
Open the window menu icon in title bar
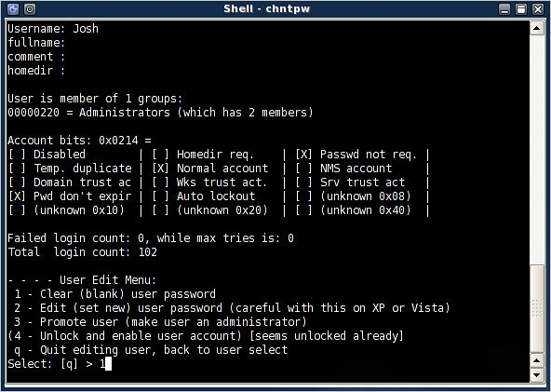pos(13,8)
